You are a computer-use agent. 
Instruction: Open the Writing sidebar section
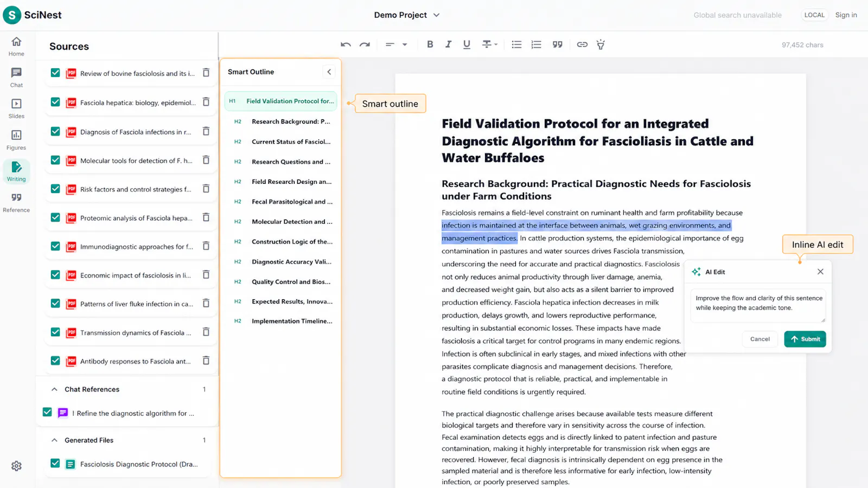point(16,171)
